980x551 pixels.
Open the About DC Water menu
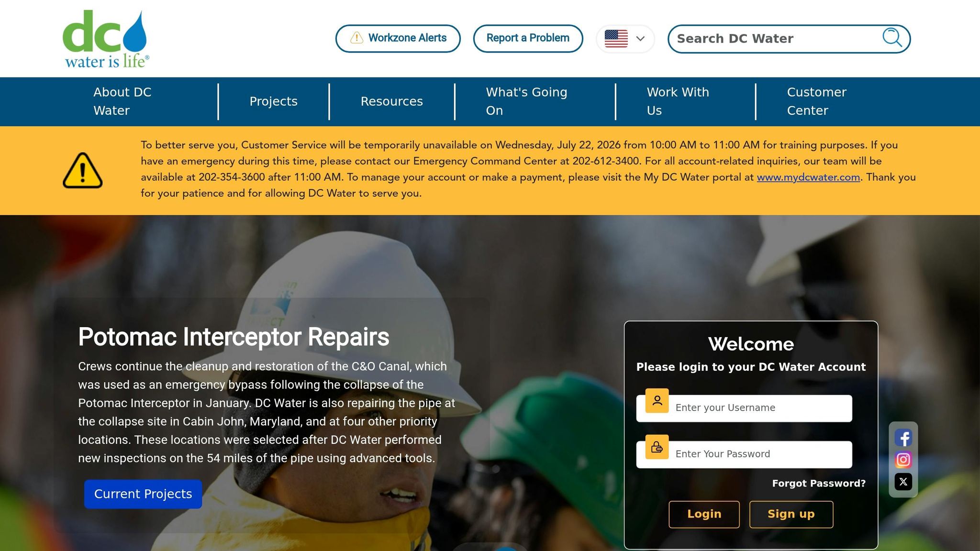tap(122, 101)
